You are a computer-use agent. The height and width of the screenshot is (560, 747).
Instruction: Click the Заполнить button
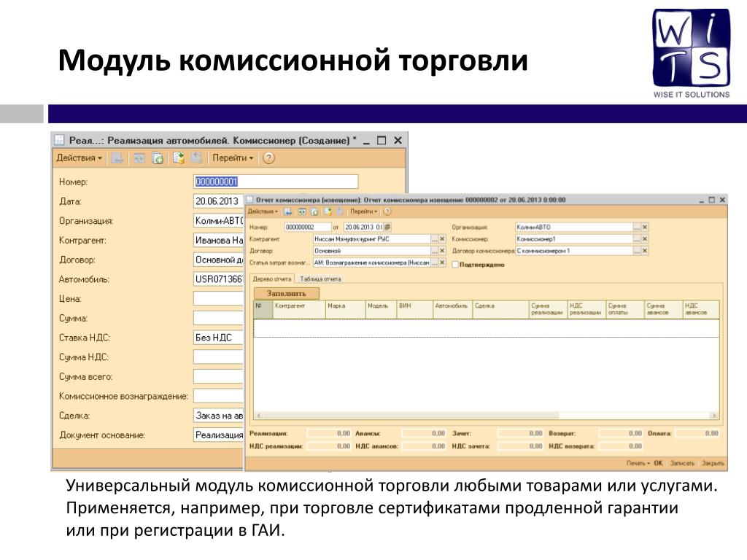(x=286, y=293)
